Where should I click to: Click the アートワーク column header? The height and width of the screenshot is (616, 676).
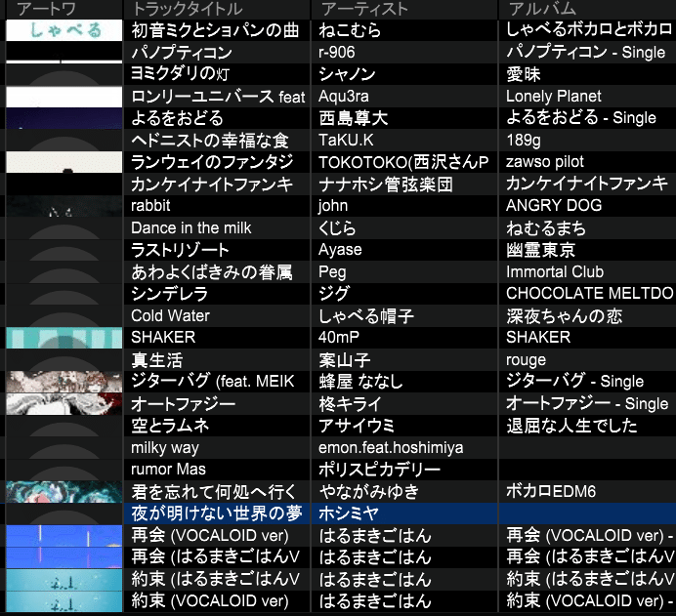tap(46, 9)
